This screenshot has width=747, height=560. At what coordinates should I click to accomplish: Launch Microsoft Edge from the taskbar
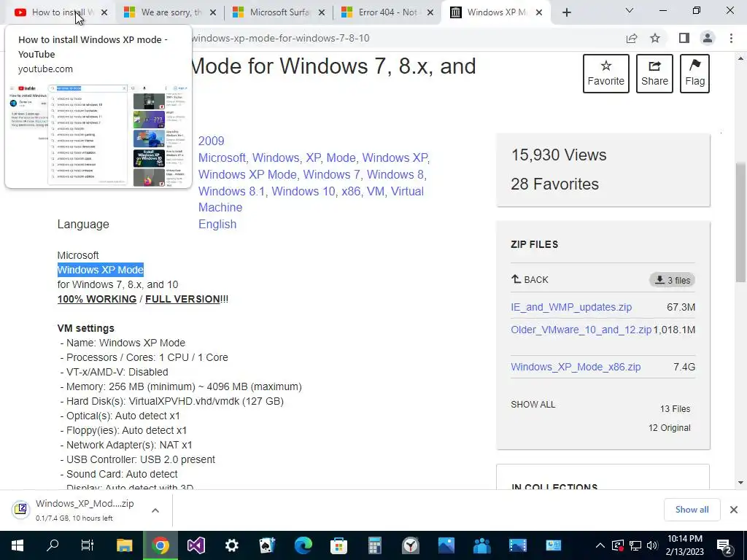[303, 545]
